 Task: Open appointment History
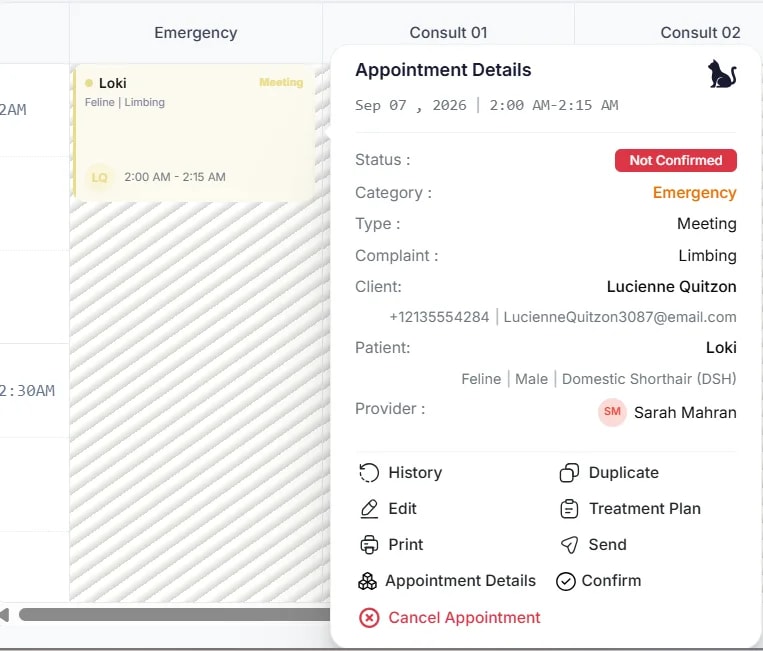point(400,472)
